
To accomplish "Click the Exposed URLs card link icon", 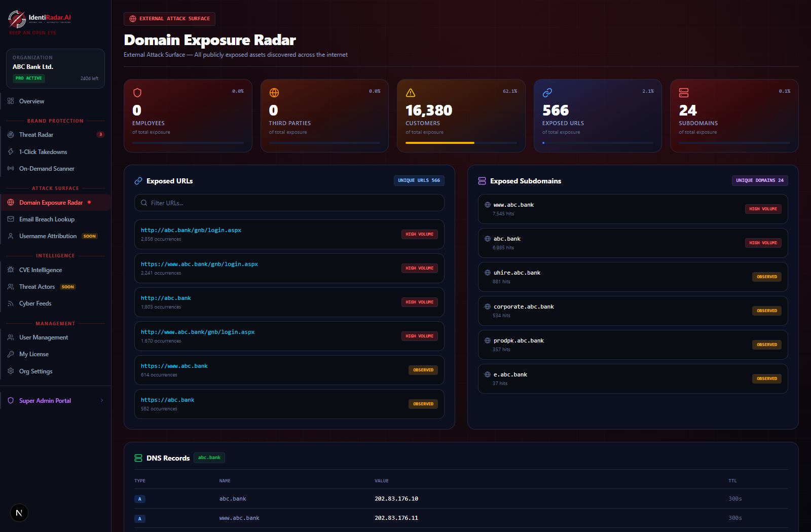I will pyautogui.click(x=547, y=93).
